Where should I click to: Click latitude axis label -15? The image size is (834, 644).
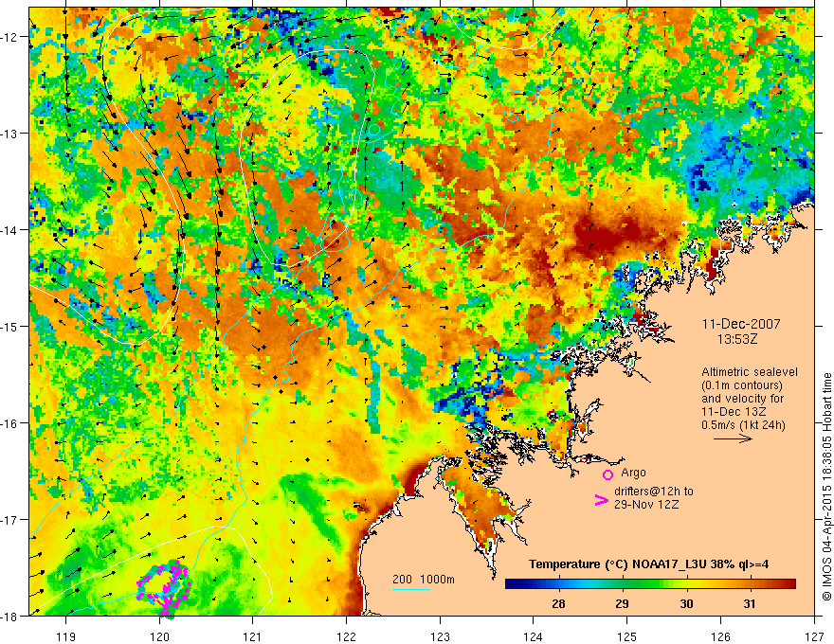tap(10, 326)
